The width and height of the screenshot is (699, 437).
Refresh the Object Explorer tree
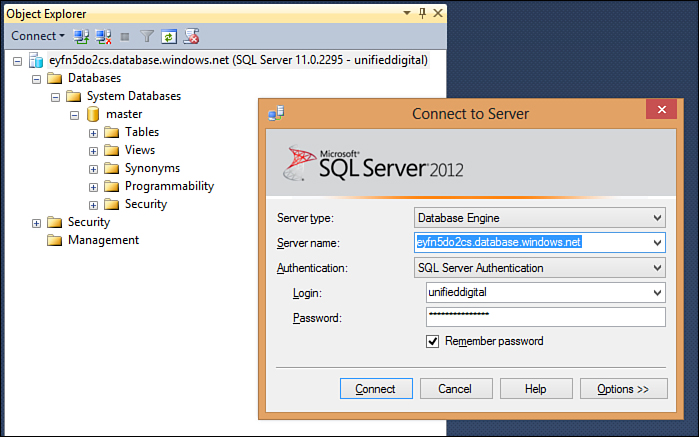(169, 36)
